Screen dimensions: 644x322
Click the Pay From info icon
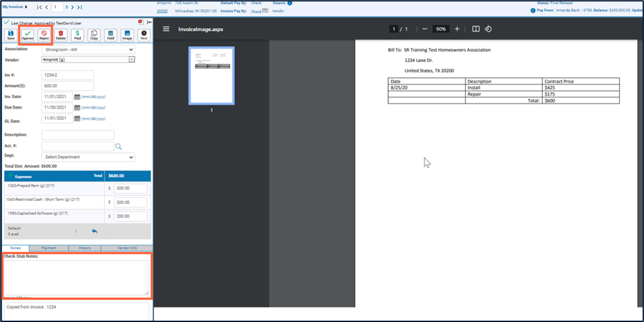tap(533, 11)
